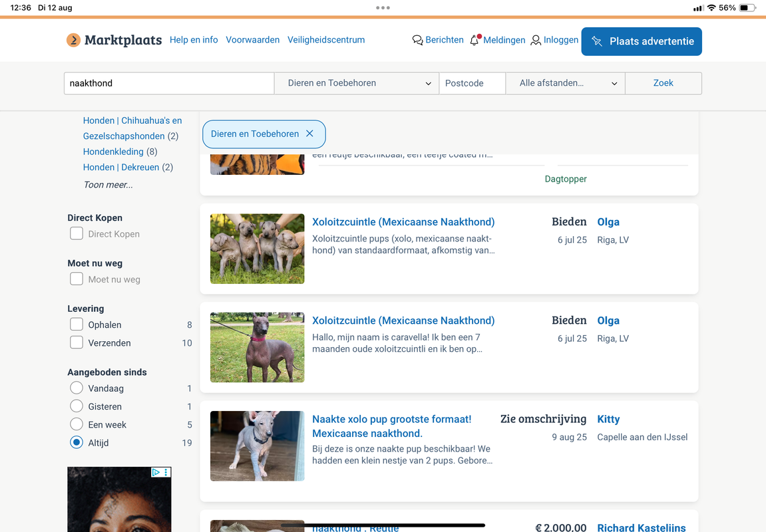Open the four xolo puppies thumbnail
Image resolution: width=766 pixels, height=532 pixels.
pyautogui.click(x=258, y=249)
